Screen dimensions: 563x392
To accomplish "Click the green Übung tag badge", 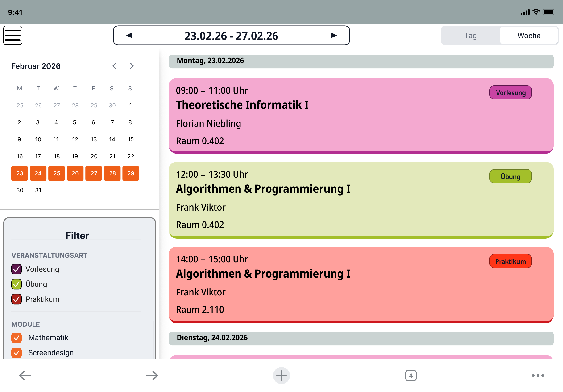I will coord(510,176).
